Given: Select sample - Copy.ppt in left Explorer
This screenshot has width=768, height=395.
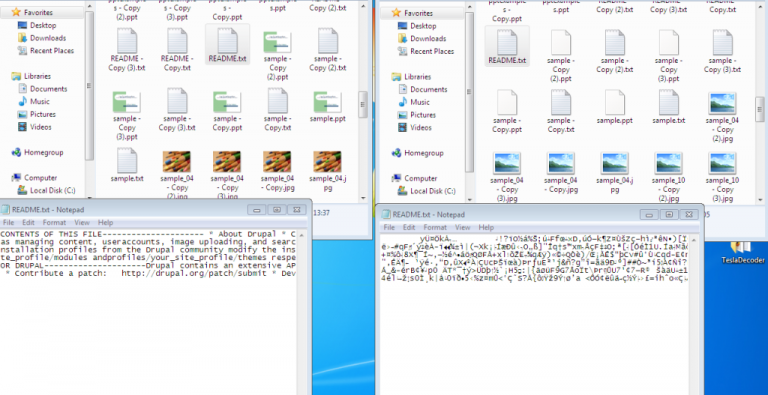Looking at the screenshot, I should (227, 111).
